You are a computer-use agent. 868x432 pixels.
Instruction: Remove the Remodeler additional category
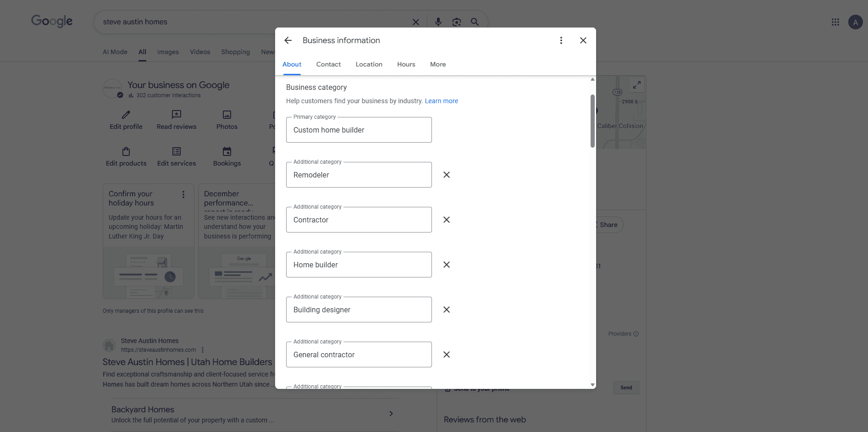tap(446, 175)
